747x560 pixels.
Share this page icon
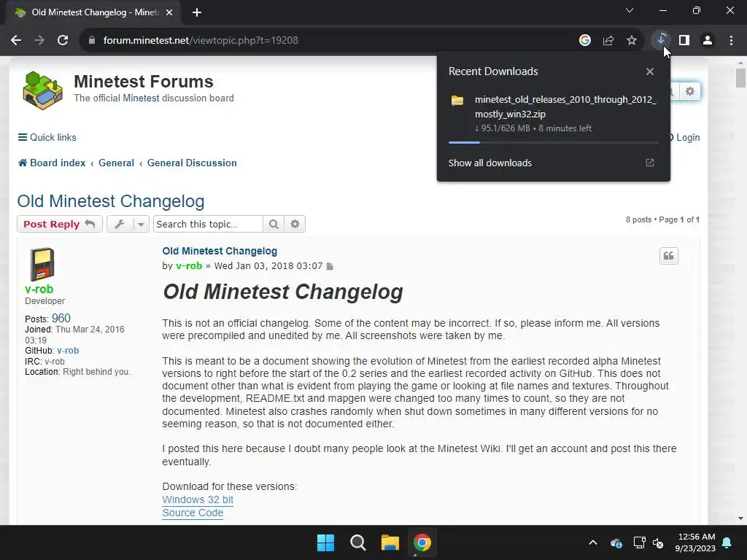(x=608, y=41)
